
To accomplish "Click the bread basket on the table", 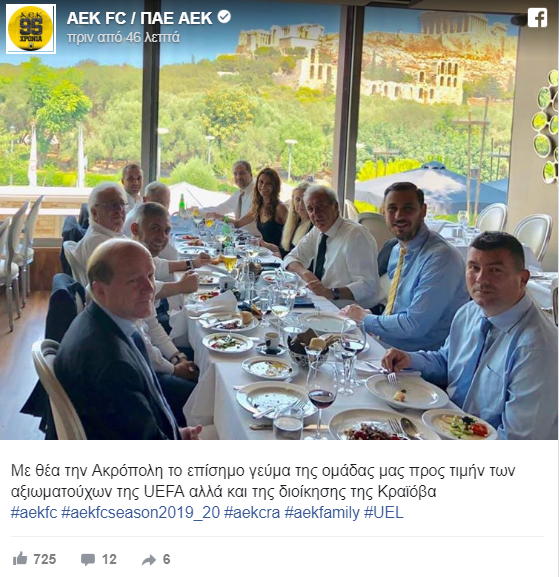I will [308, 348].
